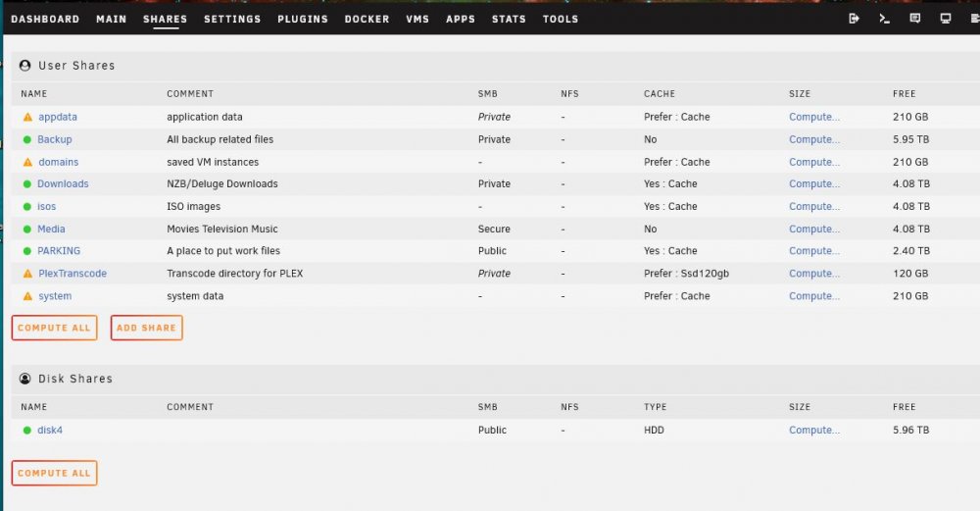
Task: Click the green status dot beside Backup
Action: (26, 139)
